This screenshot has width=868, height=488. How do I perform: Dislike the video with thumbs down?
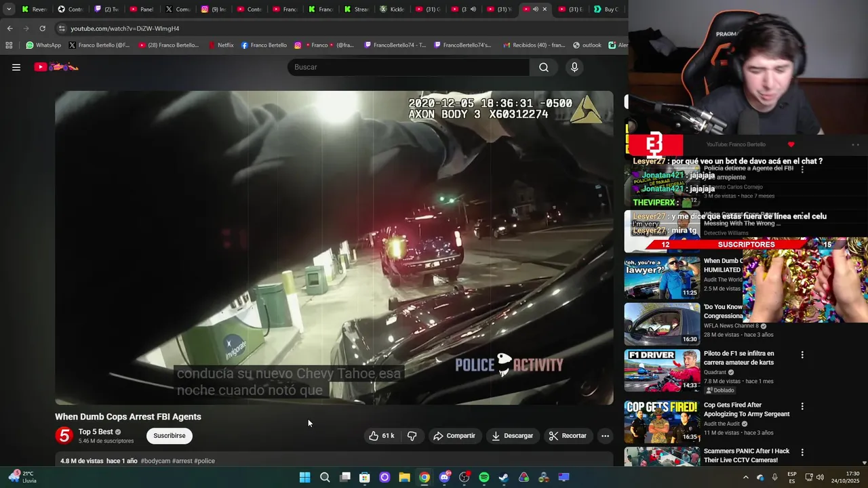click(412, 436)
